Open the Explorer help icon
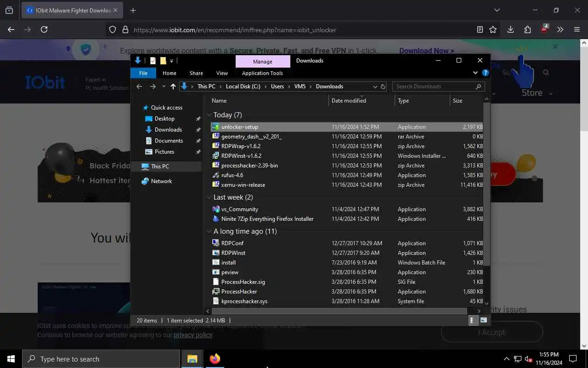588x368 pixels. [x=485, y=73]
